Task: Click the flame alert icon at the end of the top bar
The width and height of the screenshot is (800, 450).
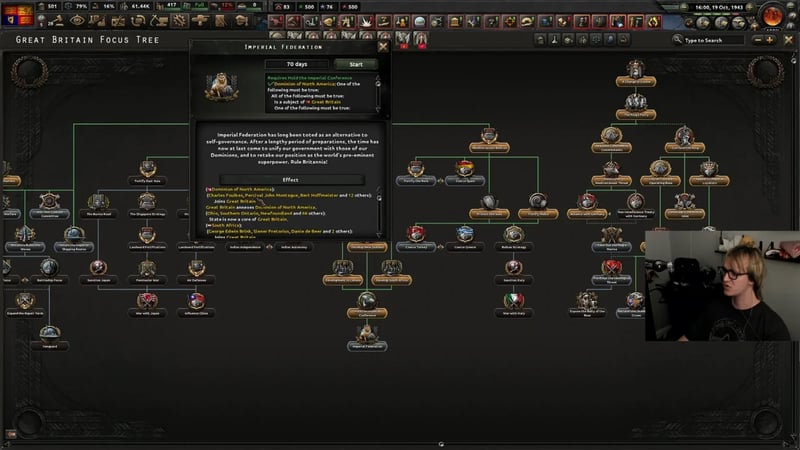Action: (x=654, y=22)
